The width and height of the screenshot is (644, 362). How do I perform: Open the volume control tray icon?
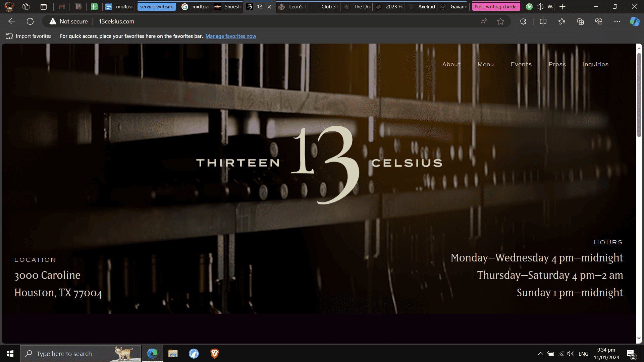click(570, 354)
